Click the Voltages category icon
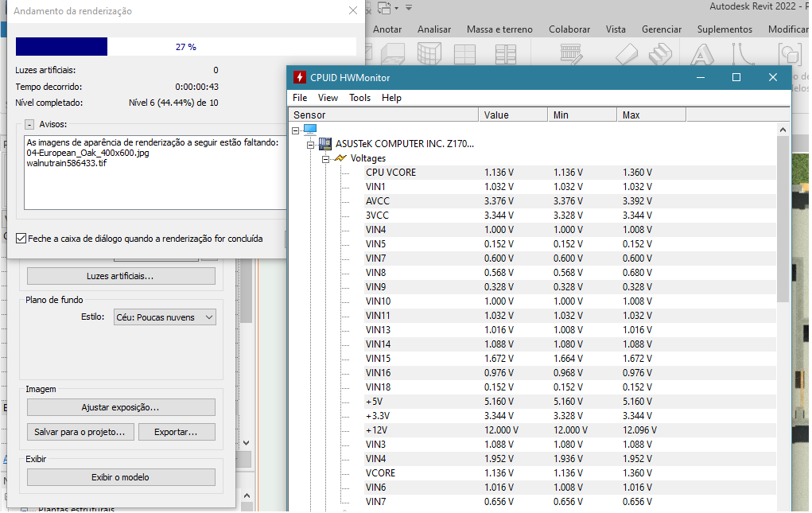This screenshot has height=513, width=812. click(x=340, y=158)
